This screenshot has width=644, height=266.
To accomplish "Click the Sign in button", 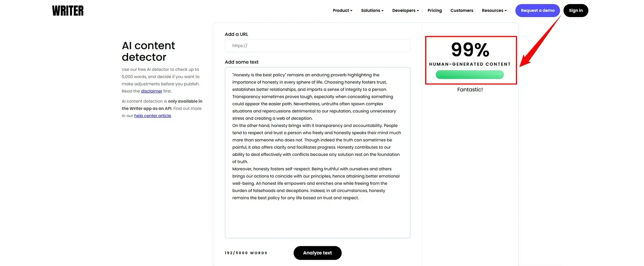I will (x=576, y=10).
